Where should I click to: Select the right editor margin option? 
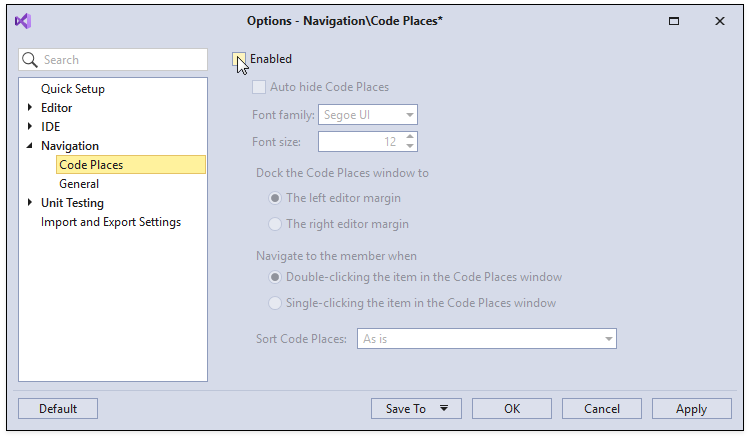275,224
